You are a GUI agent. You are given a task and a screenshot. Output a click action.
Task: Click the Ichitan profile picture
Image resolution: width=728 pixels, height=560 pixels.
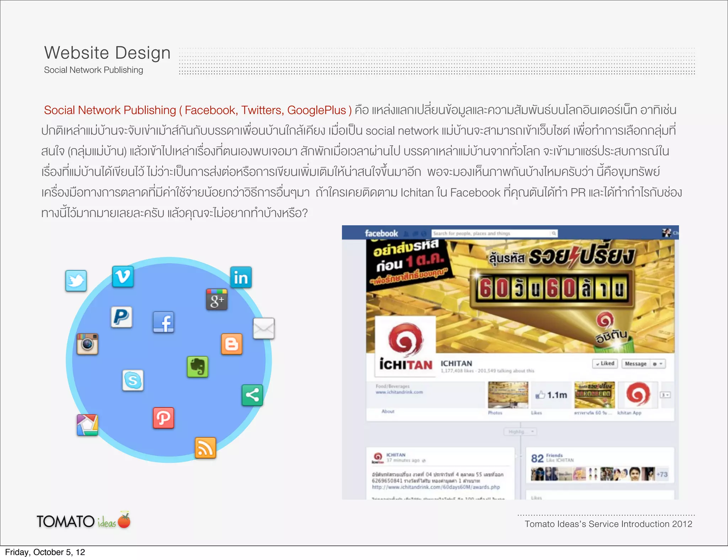tap(406, 346)
